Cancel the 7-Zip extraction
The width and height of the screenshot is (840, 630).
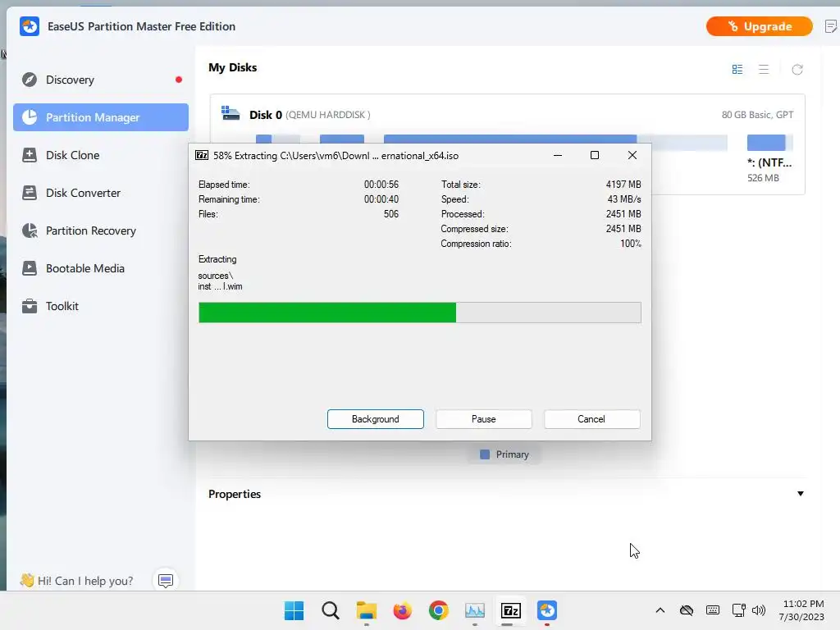tap(592, 419)
